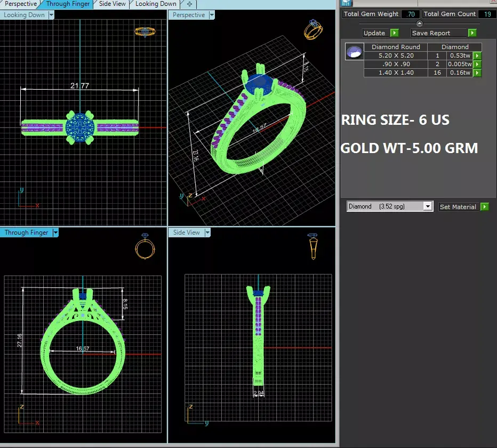Image resolution: width=497 pixels, height=448 pixels.
Task: Collapse panel using the round divider handle
Action: 419,23
